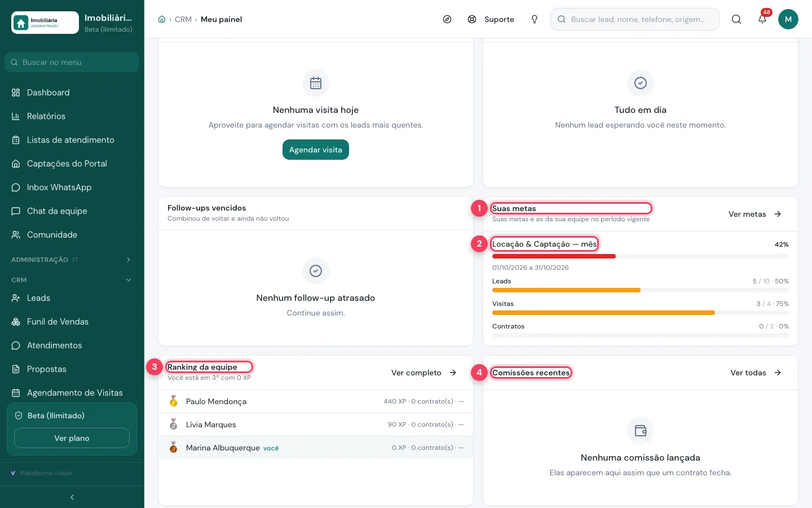Viewport: 812px width, 508px height.
Task: Click the Leads orange progress bar
Action: pos(566,290)
